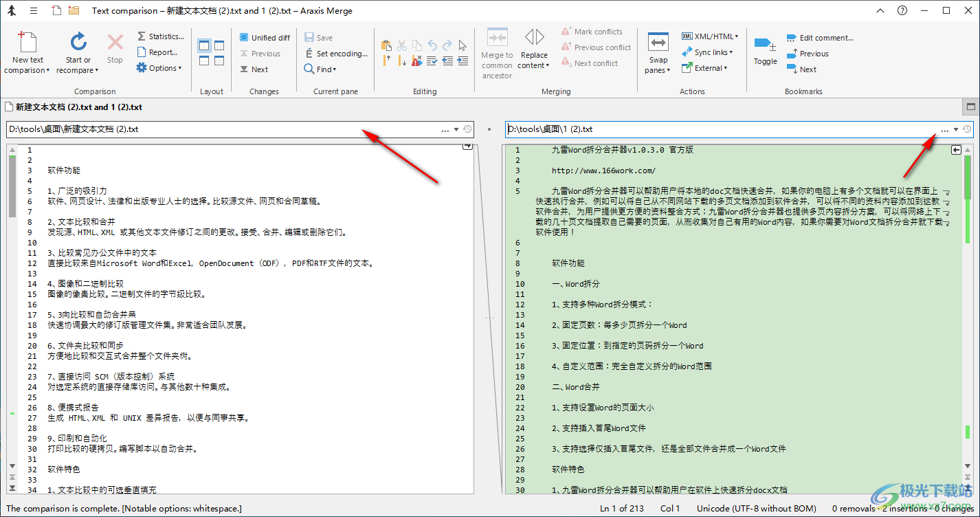
Task: Open left file history clock icon
Action: tap(467, 129)
